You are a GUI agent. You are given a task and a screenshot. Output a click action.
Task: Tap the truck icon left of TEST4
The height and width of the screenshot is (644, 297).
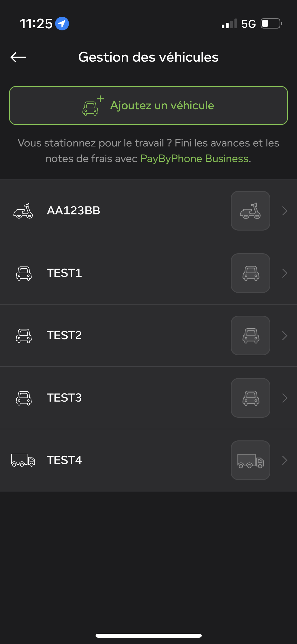[x=23, y=460]
